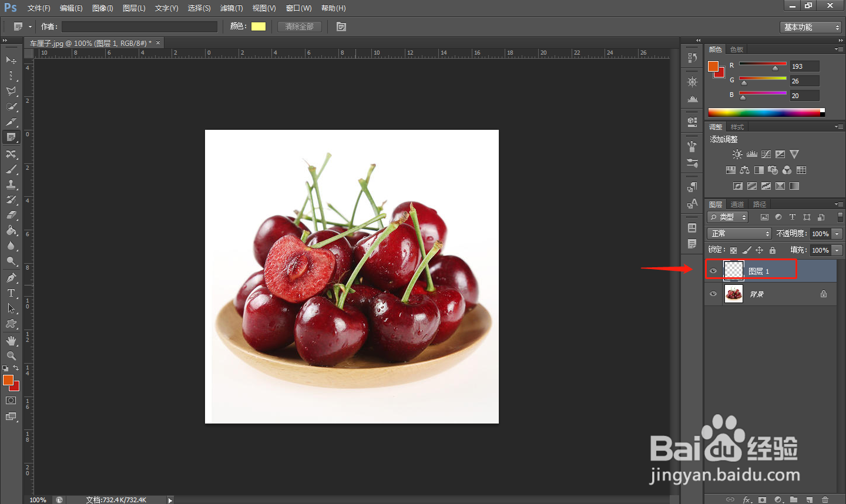Image resolution: width=846 pixels, height=504 pixels.
Task: Change the screen mode
Action: pos(11,416)
